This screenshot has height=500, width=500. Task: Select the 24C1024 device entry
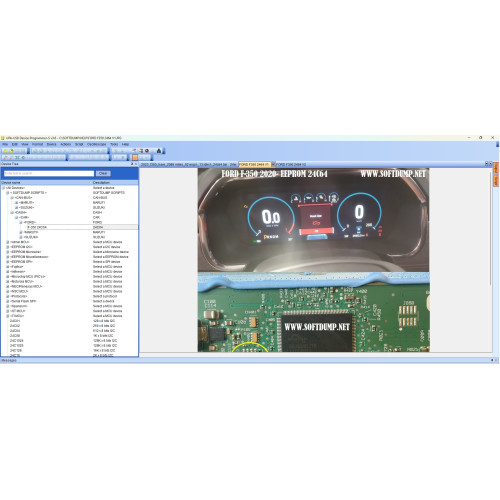coord(17,341)
